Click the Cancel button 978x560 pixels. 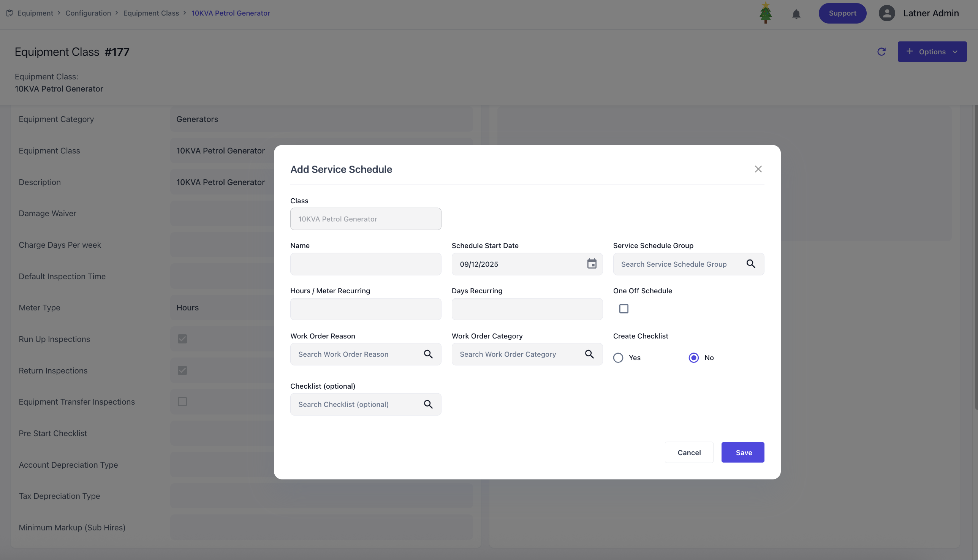coord(688,453)
